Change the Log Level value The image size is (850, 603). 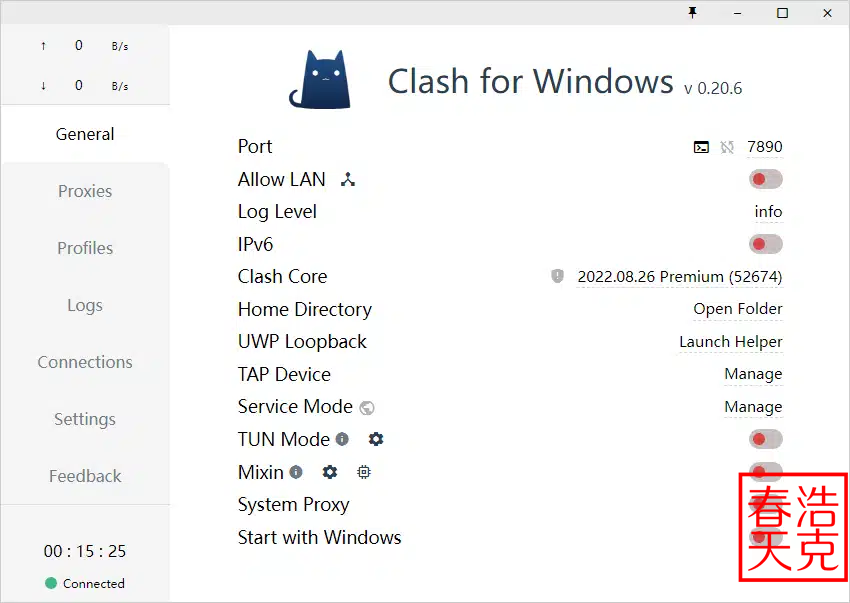coord(768,211)
